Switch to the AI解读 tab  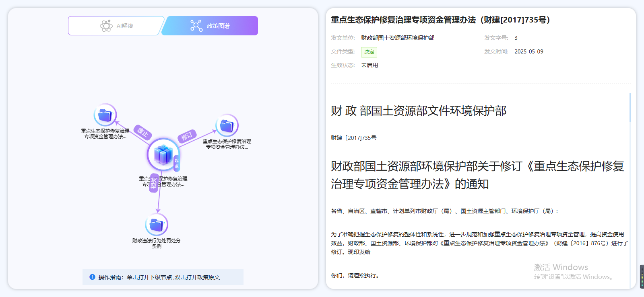116,26
